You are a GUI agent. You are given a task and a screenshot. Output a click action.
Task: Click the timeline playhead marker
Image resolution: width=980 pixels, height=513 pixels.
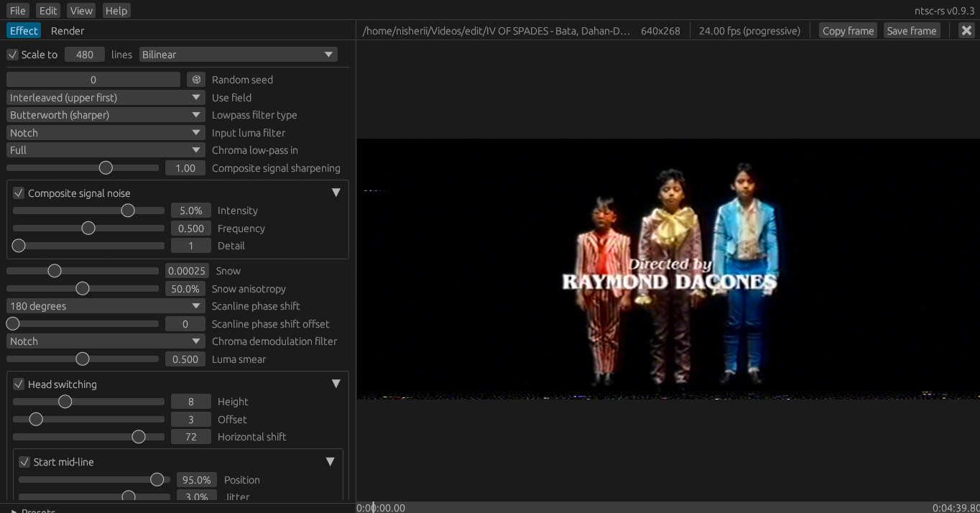pyautogui.click(x=373, y=507)
